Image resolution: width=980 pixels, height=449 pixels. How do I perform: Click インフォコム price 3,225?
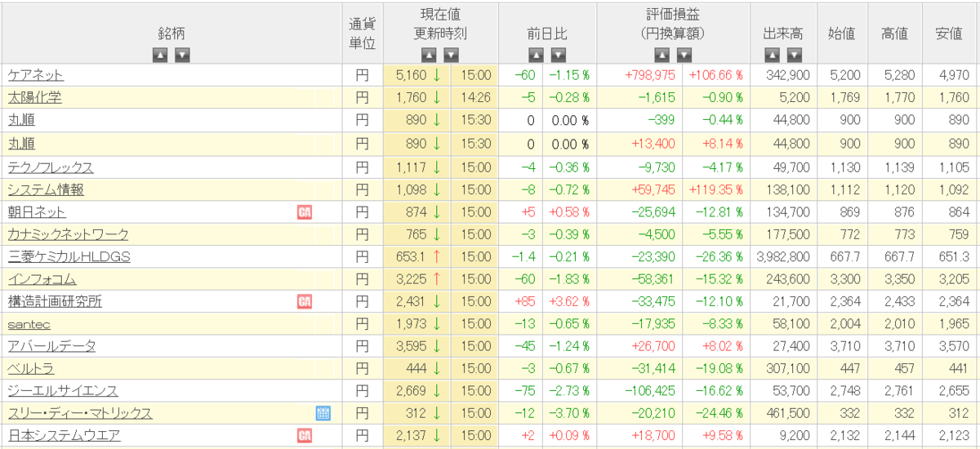point(411,280)
